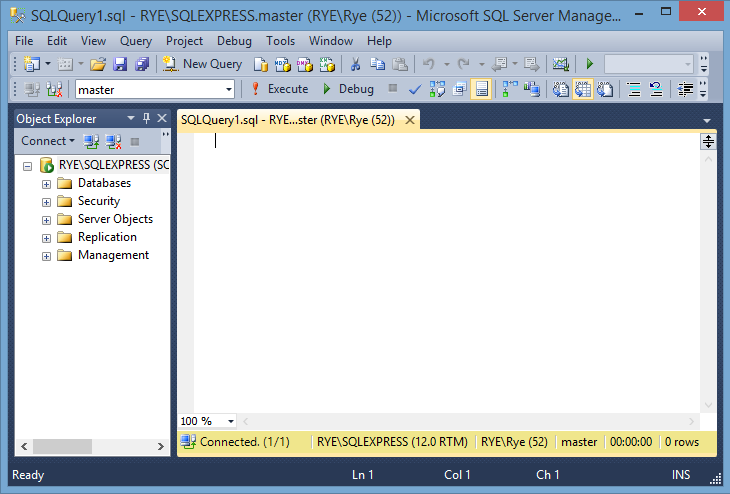The height and width of the screenshot is (494, 730).
Task: Expand the Security folder node
Action: pyautogui.click(x=46, y=202)
